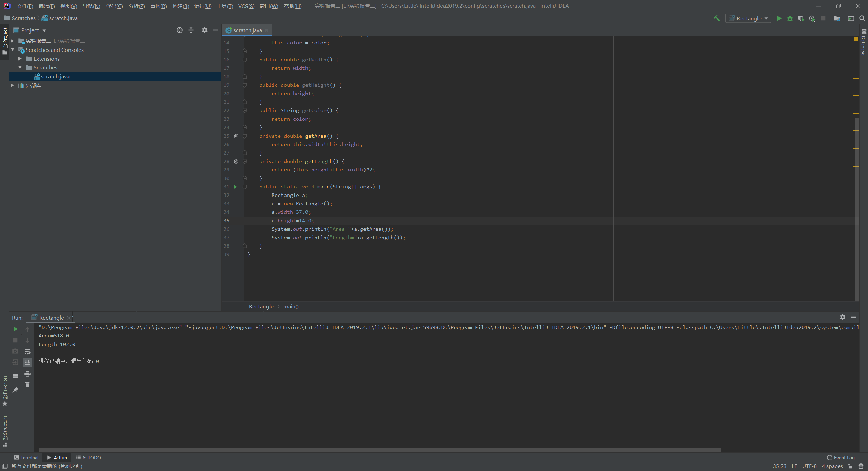The width and height of the screenshot is (868, 471).
Task: Expand the 实验报告二 project node
Action: point(12,41)
